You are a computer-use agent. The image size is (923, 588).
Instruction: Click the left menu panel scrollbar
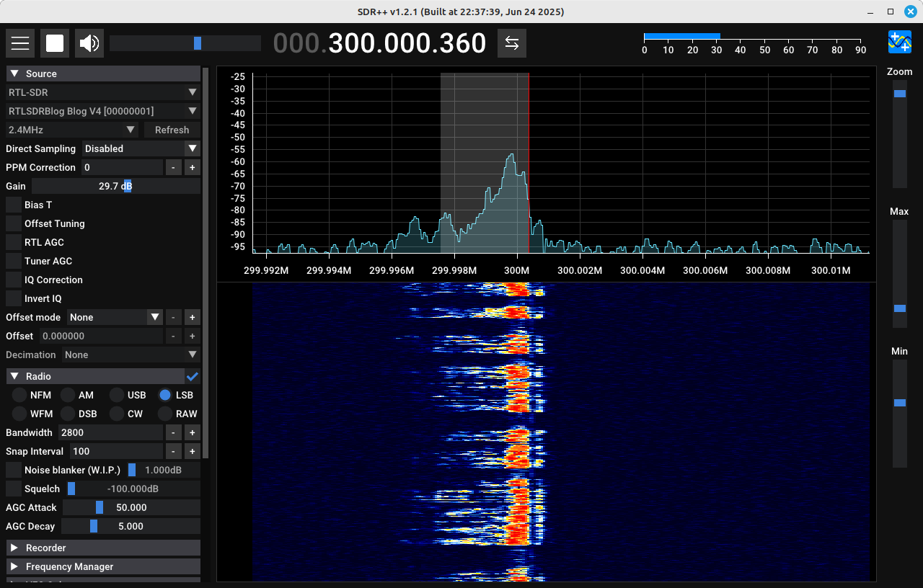click(x=206, y=263)
